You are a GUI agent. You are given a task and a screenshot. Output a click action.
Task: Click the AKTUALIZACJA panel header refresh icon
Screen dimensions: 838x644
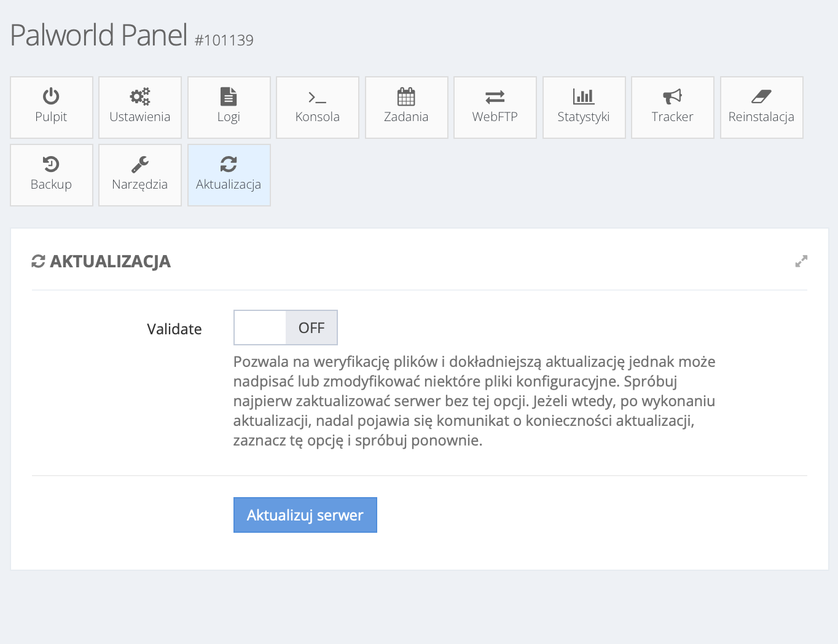pyautogui.click(x=38, y=261)
